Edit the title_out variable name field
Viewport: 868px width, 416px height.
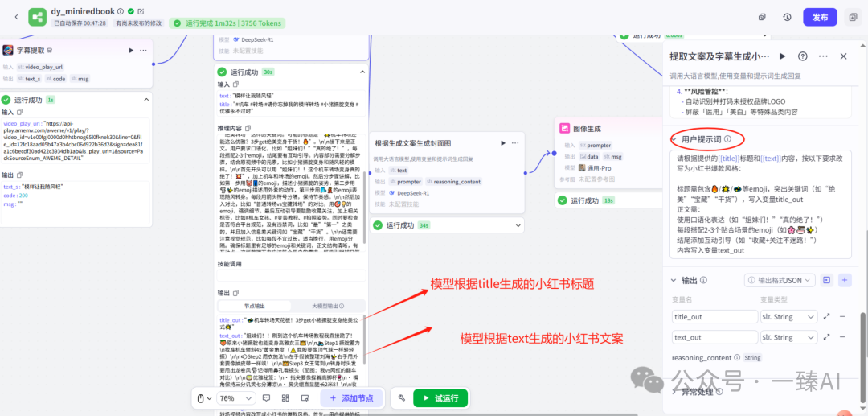click(714, 317)
